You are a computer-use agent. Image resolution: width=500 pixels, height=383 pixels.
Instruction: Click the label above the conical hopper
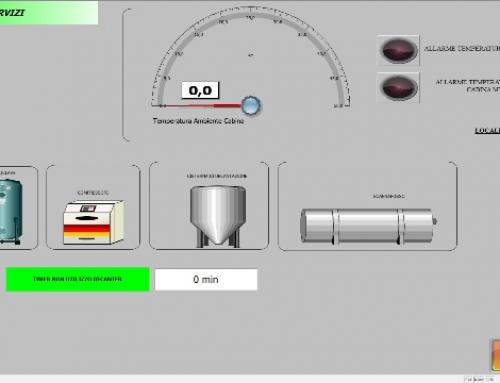click(x=217, y=176)
